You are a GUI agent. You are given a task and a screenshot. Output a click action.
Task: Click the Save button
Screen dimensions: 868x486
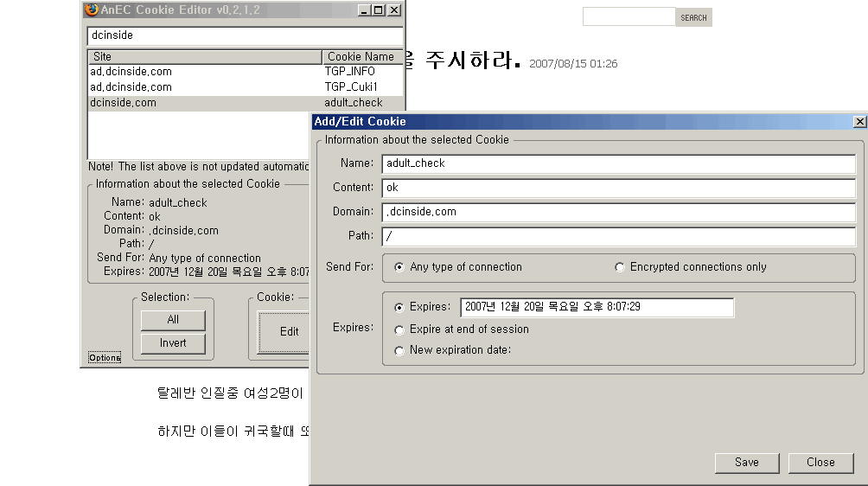coord(747,463)
